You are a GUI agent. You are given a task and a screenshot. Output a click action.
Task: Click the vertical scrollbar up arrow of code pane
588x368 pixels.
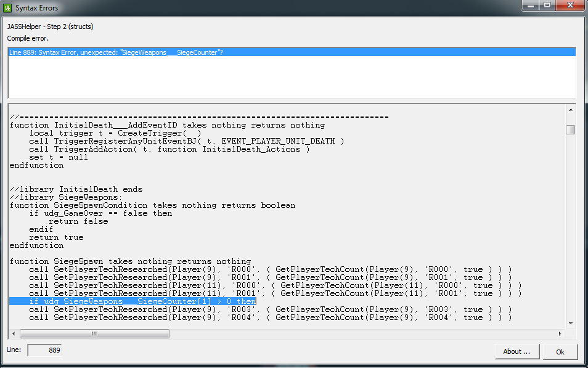click(570, 110)
